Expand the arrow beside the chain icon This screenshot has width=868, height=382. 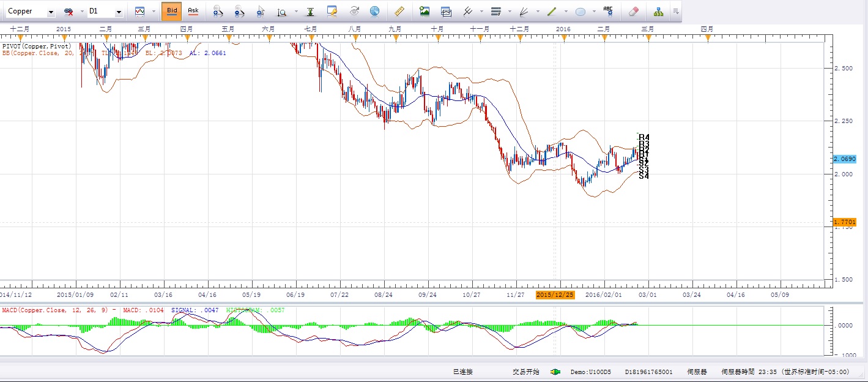point(81,12)
